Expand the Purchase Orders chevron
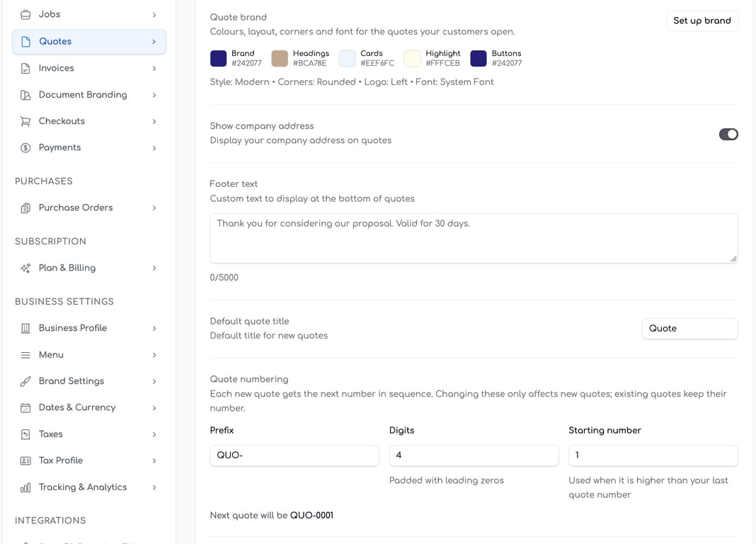 click(x=154, y=208)
